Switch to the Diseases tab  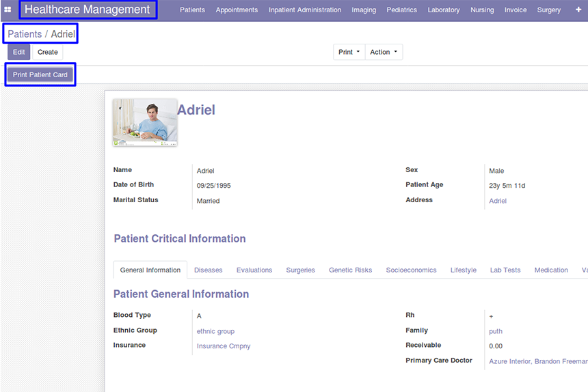click(x=208, y=270)
